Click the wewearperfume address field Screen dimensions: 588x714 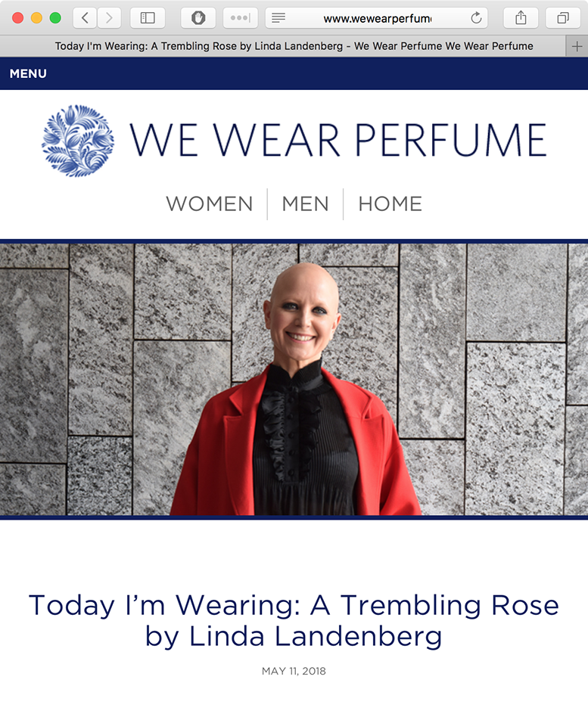point(377,18)
